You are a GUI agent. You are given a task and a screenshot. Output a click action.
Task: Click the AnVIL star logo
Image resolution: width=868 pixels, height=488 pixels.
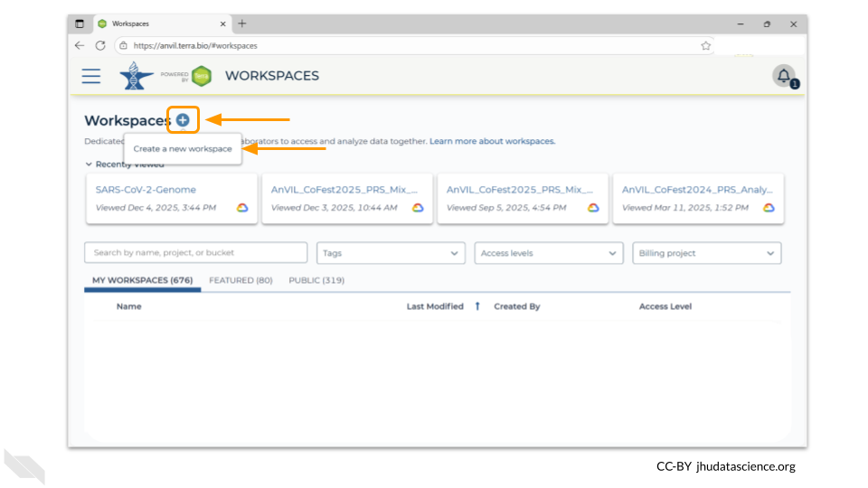[x=137, y=76]
